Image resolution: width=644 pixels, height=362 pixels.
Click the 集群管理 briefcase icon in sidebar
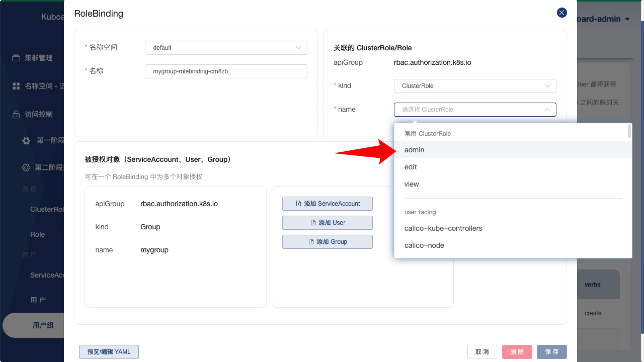(x=16, y=58)
